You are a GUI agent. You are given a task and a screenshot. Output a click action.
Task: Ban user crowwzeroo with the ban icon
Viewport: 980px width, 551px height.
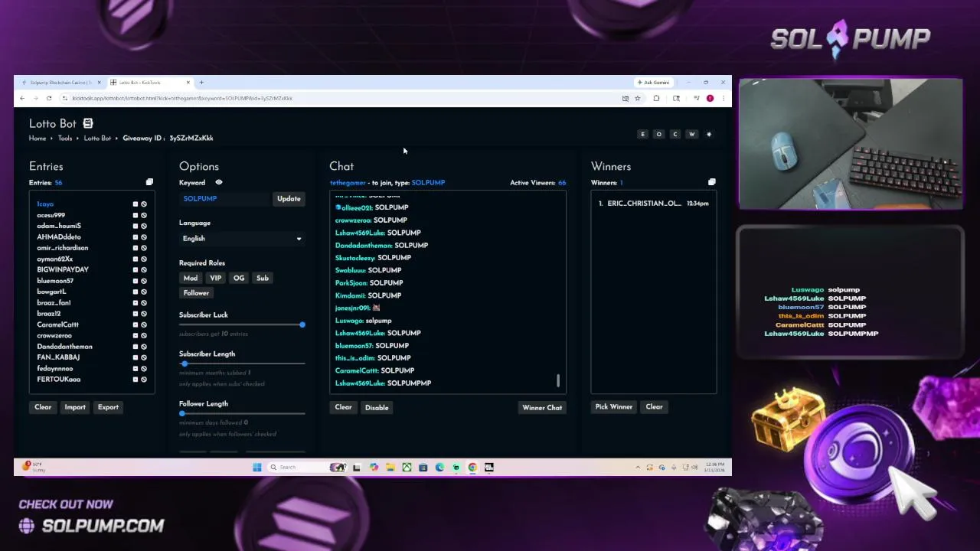pos(144,336)
